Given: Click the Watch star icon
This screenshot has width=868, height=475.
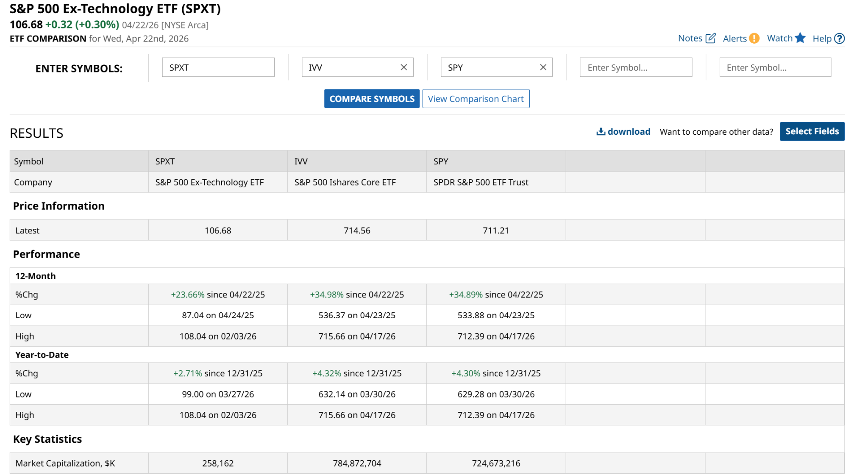Looking at the screenshot, I should point(800,38).
